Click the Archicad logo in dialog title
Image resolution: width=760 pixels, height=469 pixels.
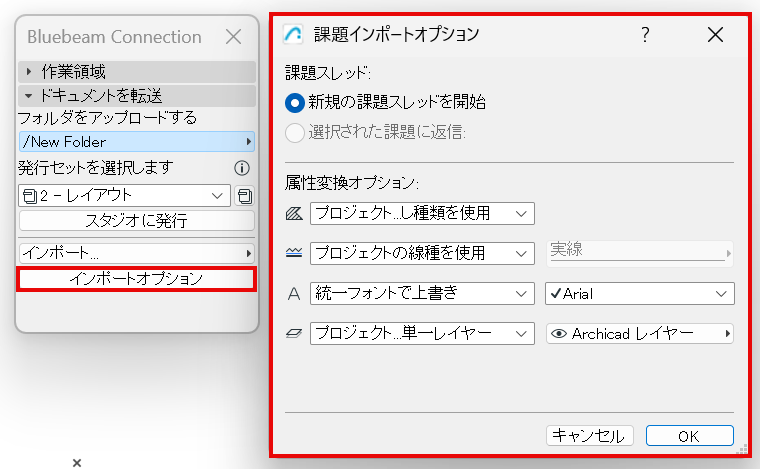point(293,34)
